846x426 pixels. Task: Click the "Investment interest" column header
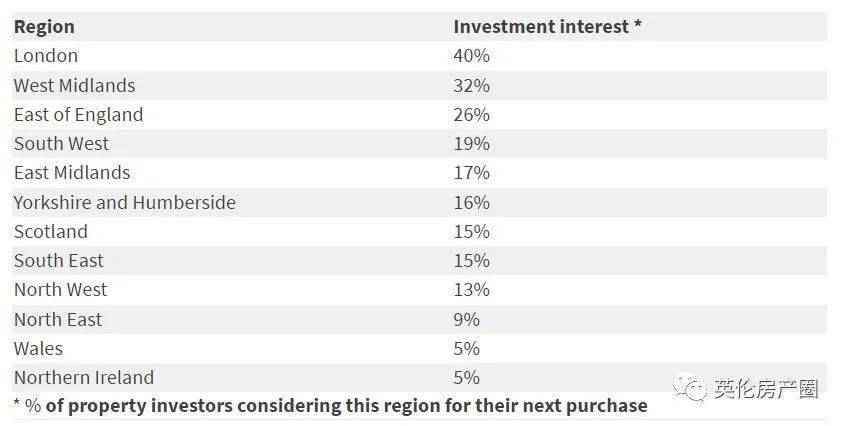[x=547, y=27]
